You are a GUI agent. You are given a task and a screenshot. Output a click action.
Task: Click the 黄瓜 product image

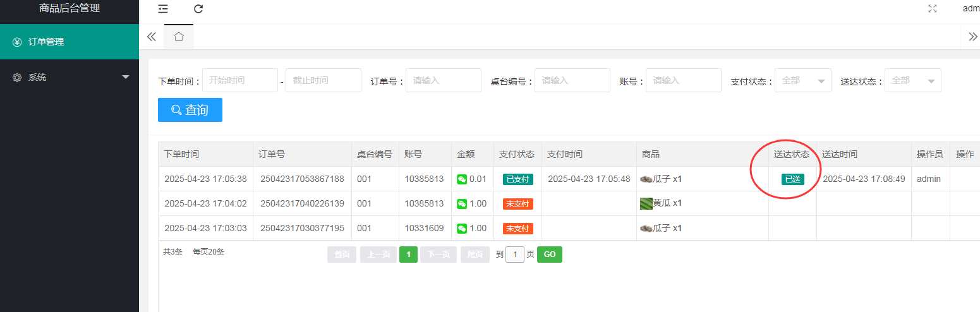tap(646, 203)
